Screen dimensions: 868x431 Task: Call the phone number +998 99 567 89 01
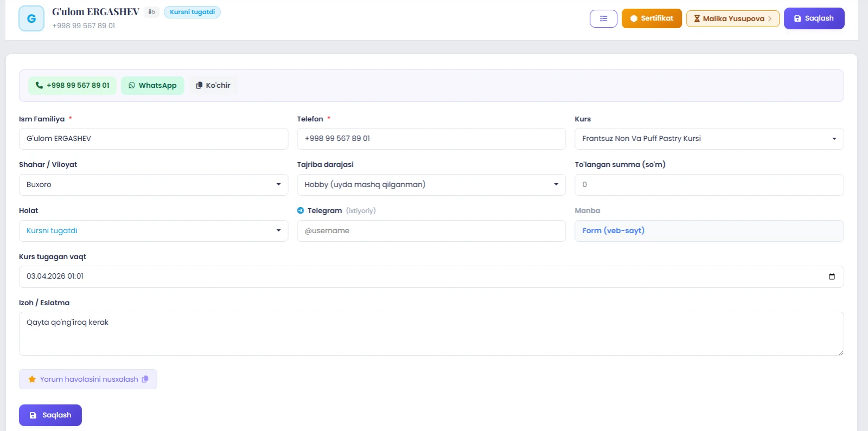pos(72,85)
